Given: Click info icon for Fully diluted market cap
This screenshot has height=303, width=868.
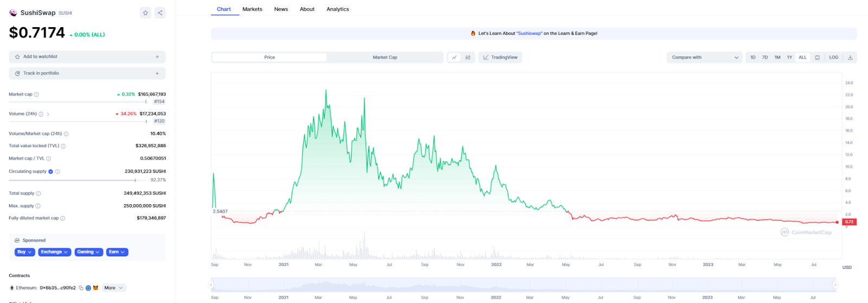Looking at the screenshot, I should (63, 218).
